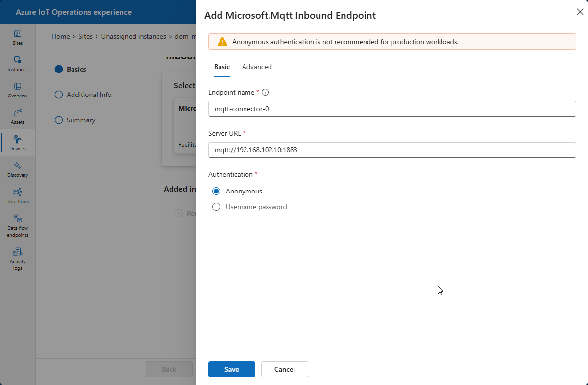Select Anonymous authentication radio button

tap(216, 191)
